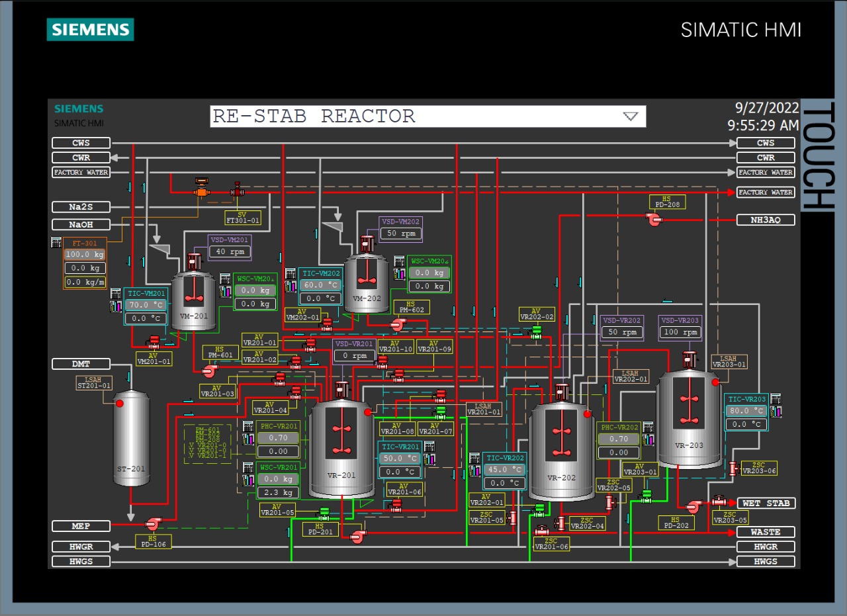Screen dimensions: 847x616
Task: Select the AV VR202-01 green valve
Action: (539, 509)
